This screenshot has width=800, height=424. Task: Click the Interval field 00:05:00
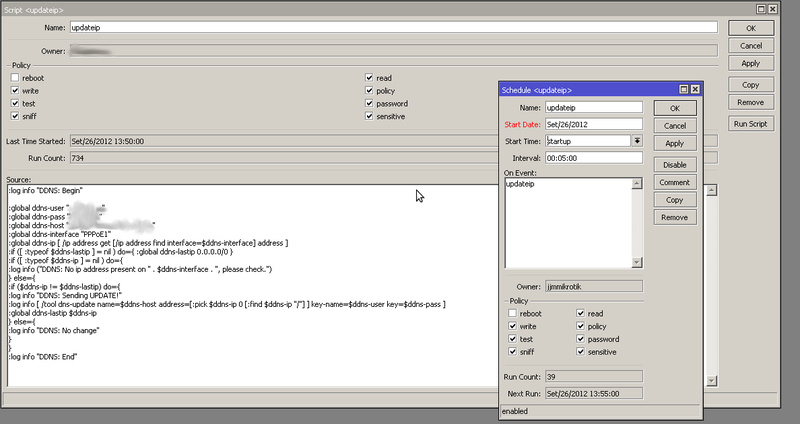pyautogui.click(x=594, y=158)
